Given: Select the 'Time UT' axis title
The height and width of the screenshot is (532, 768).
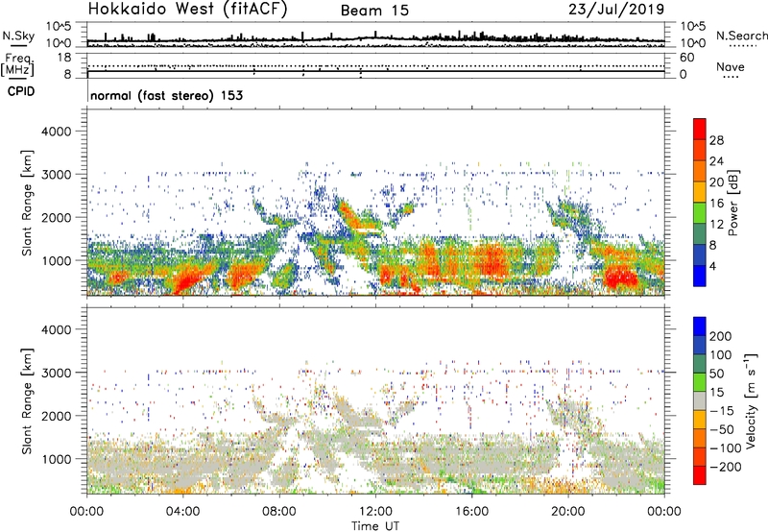Looking at the screenshot, I should click(x=375, y=526).
